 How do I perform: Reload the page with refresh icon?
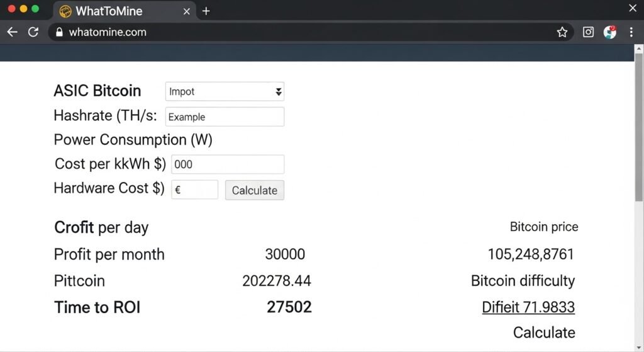click(x=33, y=32)
